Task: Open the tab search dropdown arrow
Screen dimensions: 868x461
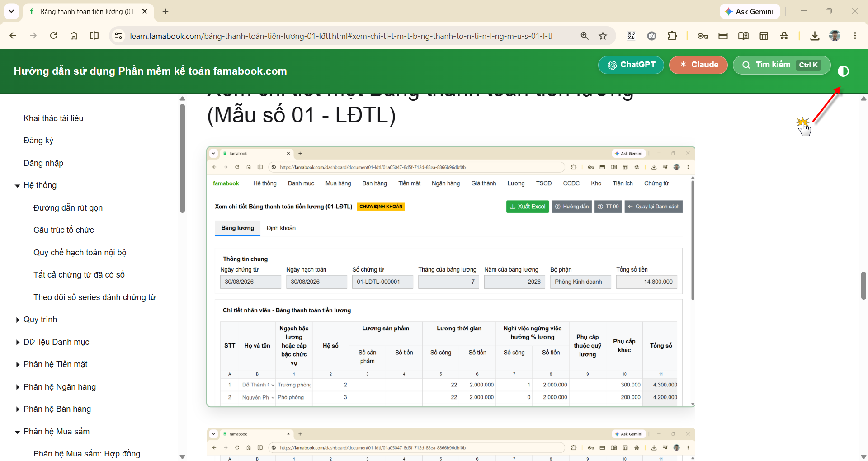Action: 11,11
